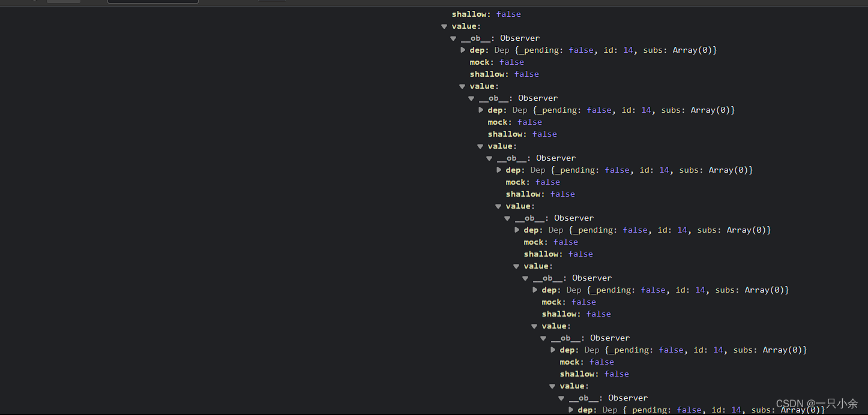
Task: Expand the fifth-level dep: Dep entry arrow
Action: 535,290
